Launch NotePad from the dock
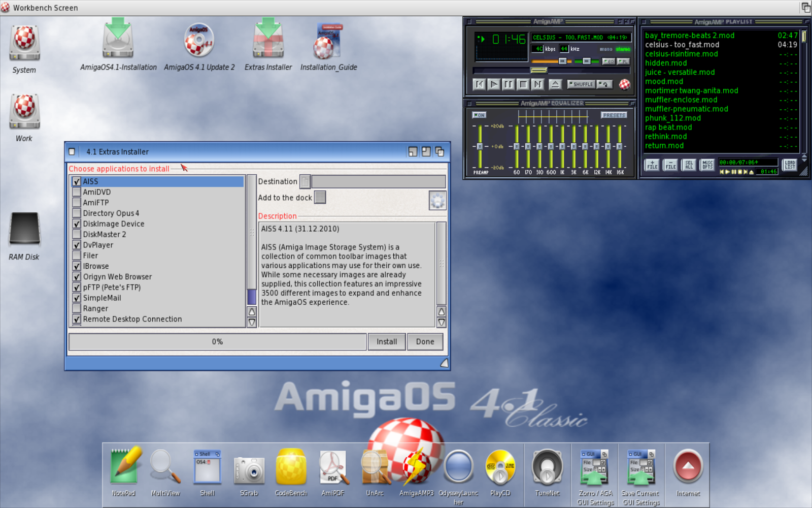This screenshot has width=812, height=508. [124, 466]
